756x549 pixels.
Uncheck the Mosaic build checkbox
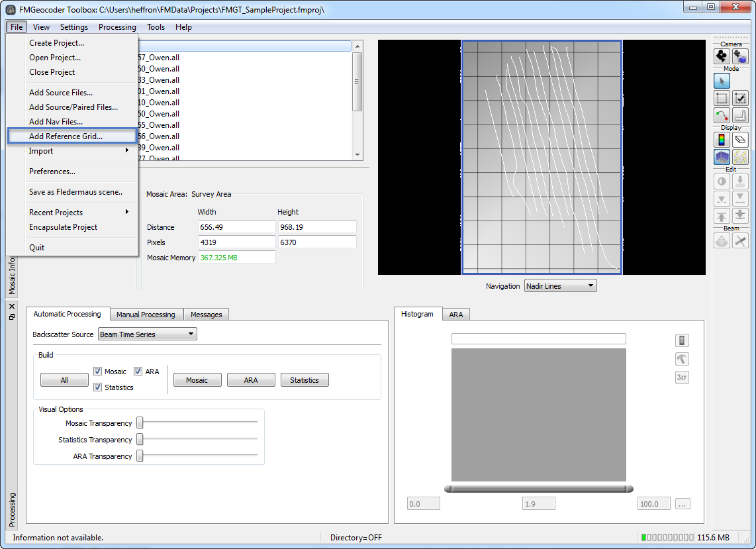point(98,372)
